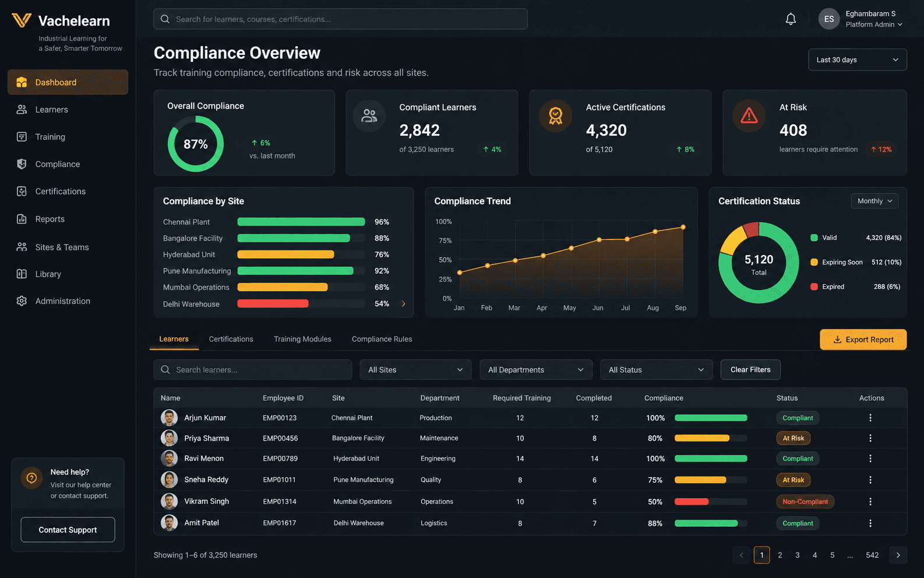Click Vikram Singh's 50% compliance progress bar

[x=711, y=502]
